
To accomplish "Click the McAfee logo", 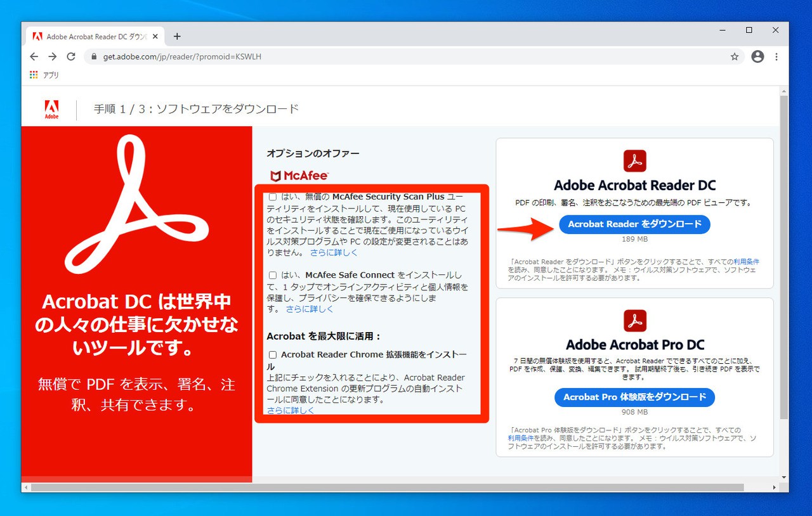I will click(x=299, y=176).
